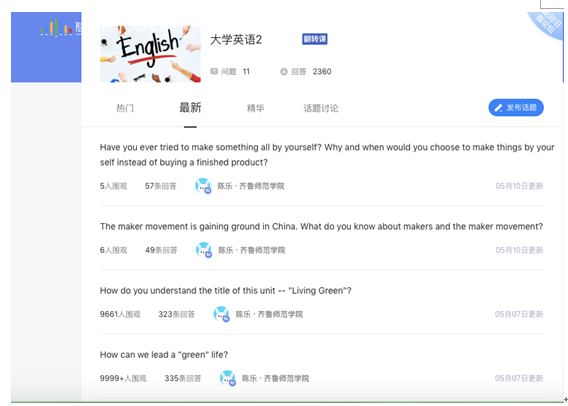568x406 pixels.
Task: Click the 问题 count icon
Action: (x=214, y=71)
